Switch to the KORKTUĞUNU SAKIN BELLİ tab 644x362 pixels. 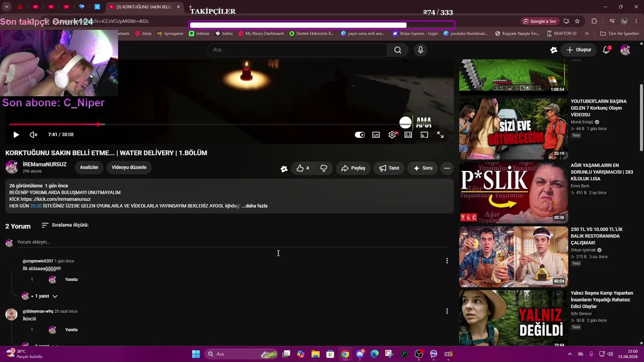click(x=143, y=7)
